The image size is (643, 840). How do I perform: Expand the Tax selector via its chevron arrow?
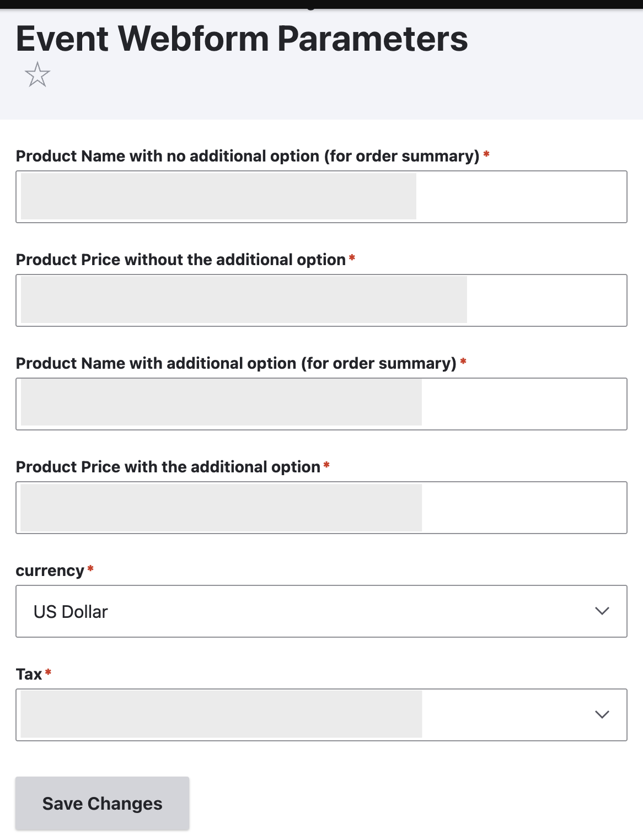click(602, 715)
